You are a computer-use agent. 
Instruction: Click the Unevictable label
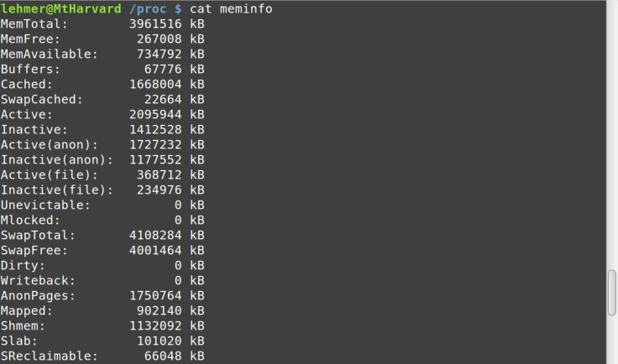[45, 205]
